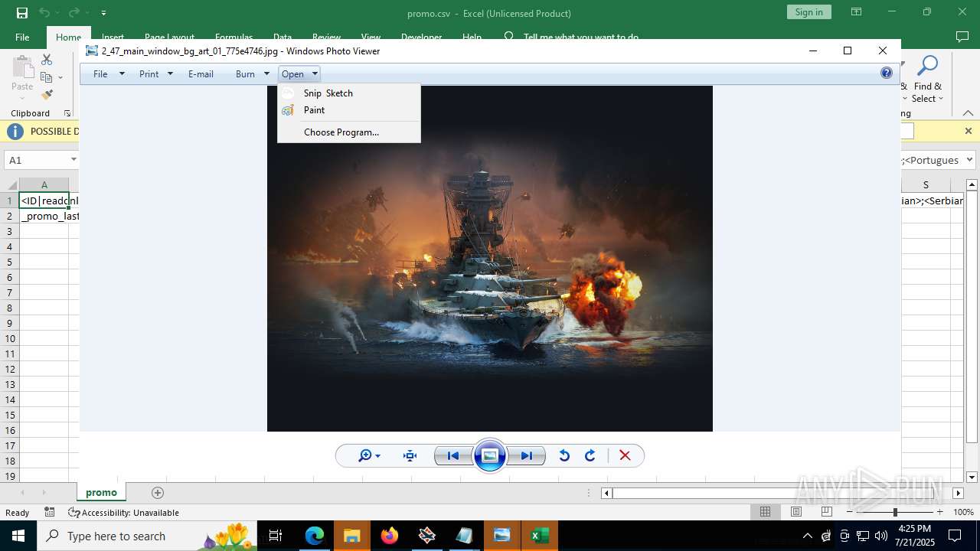The width and height of the screenshot is (980, 551).
Task: Select column S header
Action: click(926, 185)
